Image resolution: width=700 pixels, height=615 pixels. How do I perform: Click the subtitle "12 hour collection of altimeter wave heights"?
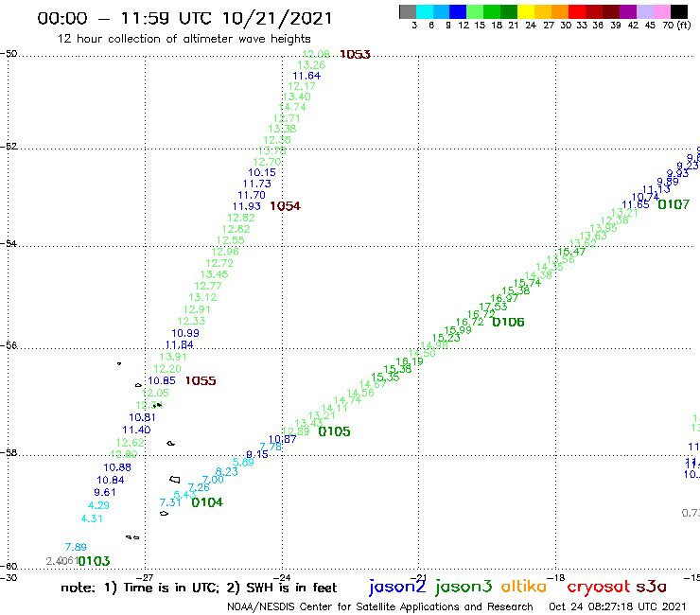pos(184,40)
